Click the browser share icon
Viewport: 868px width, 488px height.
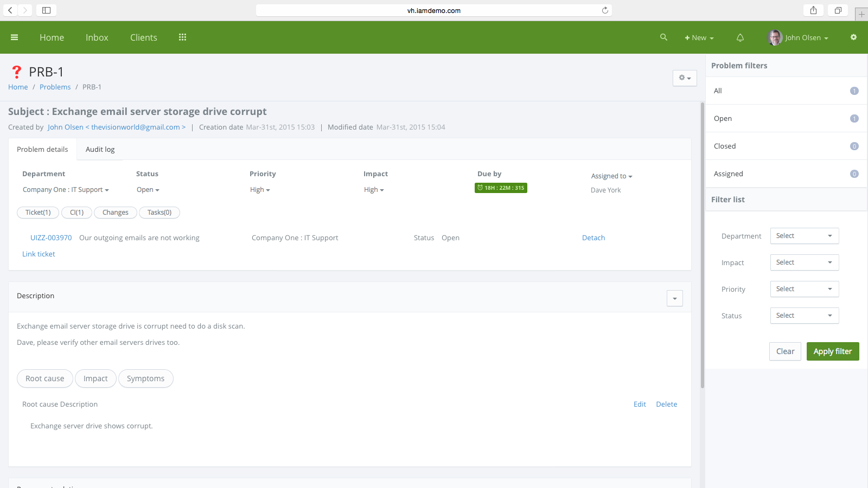813,10
